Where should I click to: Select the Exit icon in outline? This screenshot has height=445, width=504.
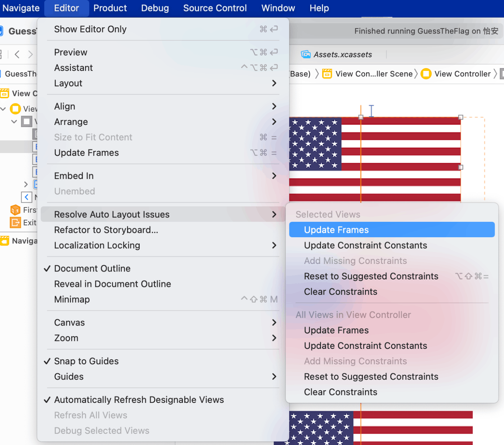pyautogui.click(x=15, y=223)
